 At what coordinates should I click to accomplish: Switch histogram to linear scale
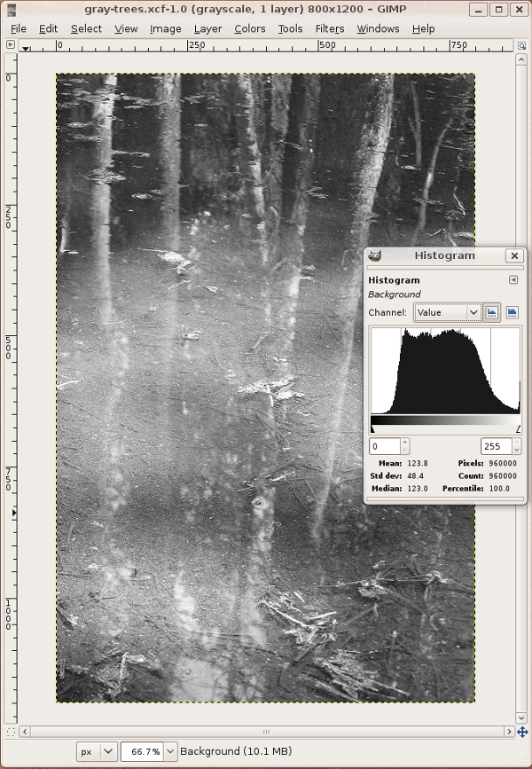492,312
